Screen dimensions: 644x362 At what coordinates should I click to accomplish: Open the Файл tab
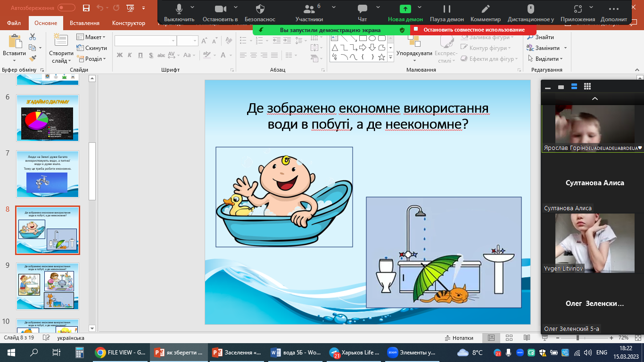[14, 23]
